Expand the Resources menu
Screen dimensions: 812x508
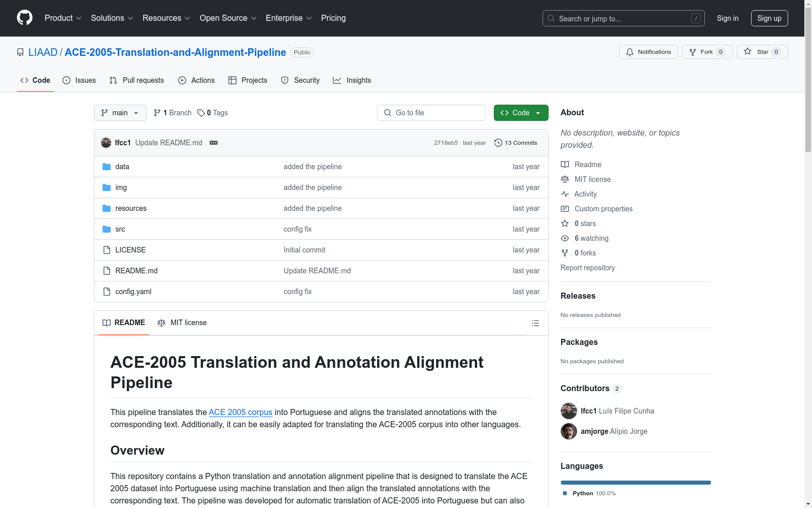(x=166, y=18)
